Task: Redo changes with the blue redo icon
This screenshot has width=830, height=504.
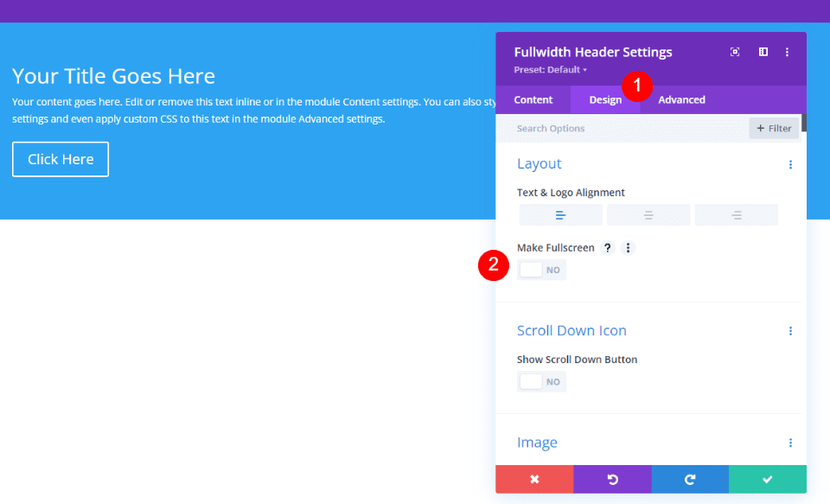Action: (x=690, y=478)
